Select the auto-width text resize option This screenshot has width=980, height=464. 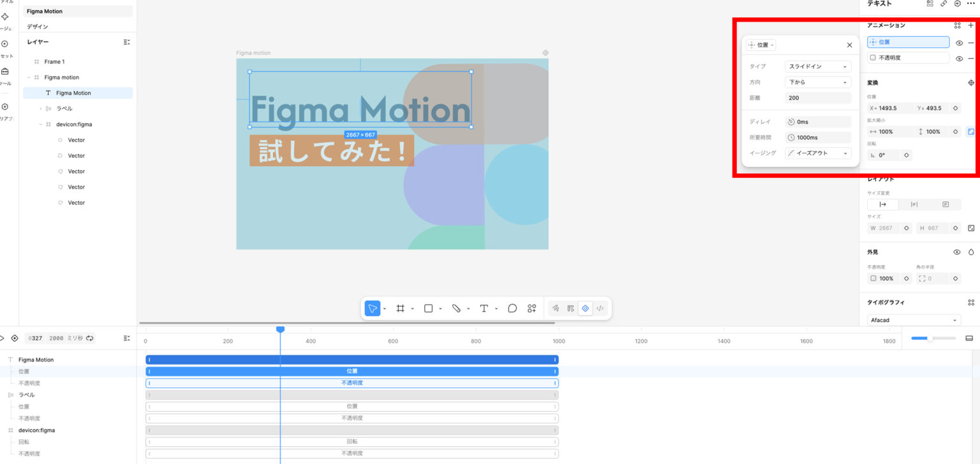coord(883,205)
